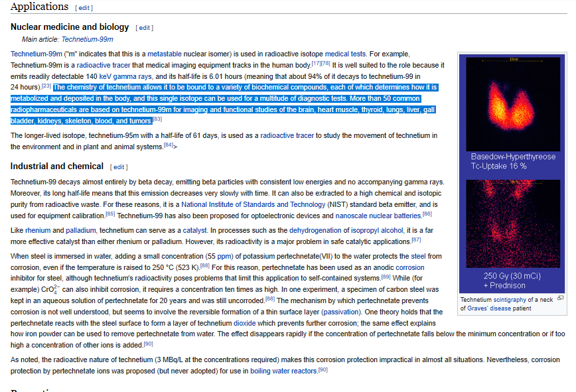The height and width of the screenshot is (392, 576).
Task: Click citation 86
Action: (x=427, y=214)
